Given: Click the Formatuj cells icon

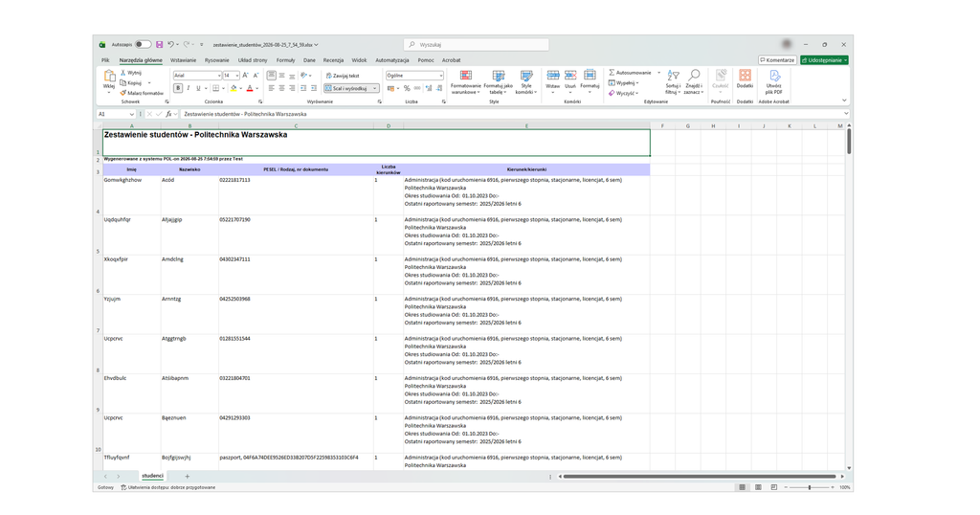Looking at the screenshot, I should coord(590,76).
